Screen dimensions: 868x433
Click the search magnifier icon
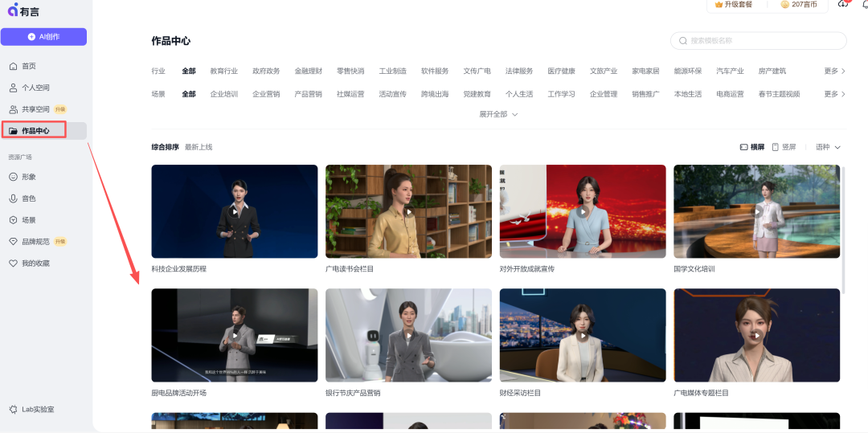[683, 41]
